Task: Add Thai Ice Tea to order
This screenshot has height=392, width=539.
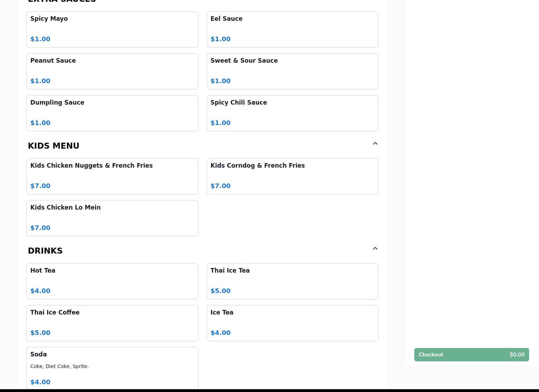Action: (292, 281)
